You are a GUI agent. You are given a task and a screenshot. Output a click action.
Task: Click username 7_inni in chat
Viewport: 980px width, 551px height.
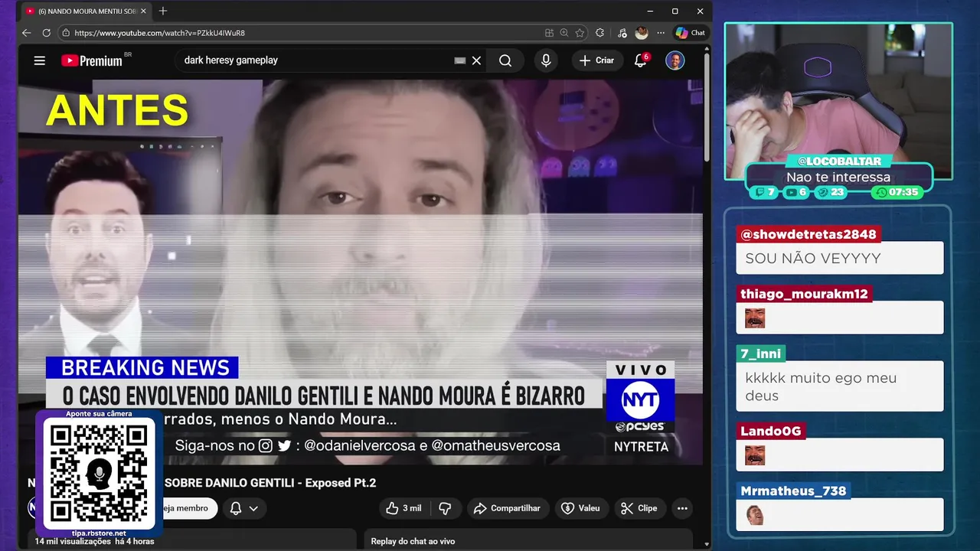(761, 354)
